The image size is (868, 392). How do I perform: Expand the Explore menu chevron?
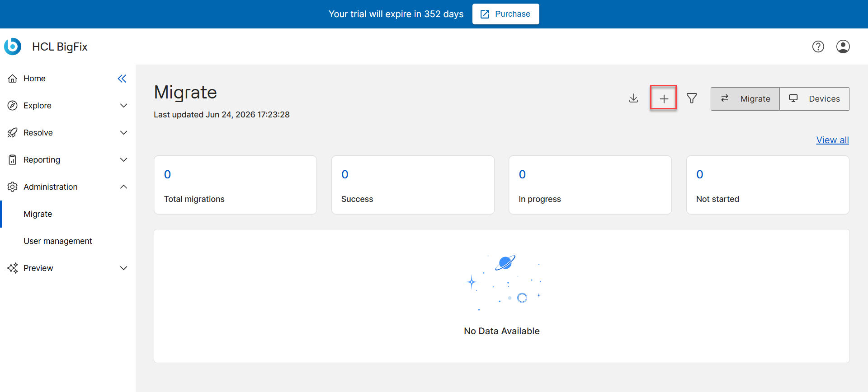123,106
